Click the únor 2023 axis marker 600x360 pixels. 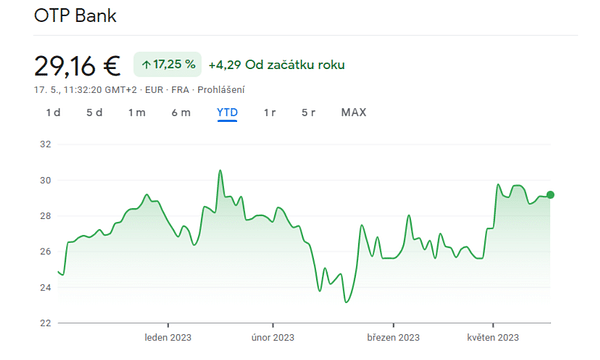coord(273,337)
